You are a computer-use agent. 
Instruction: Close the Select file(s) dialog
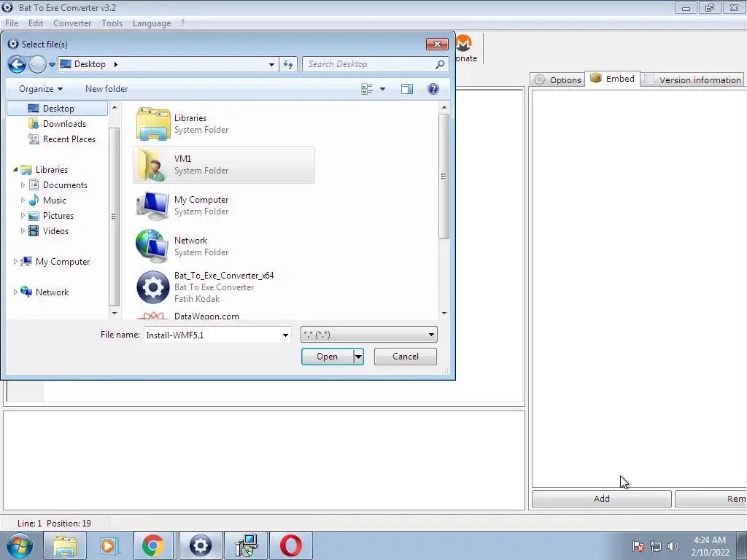437,44
